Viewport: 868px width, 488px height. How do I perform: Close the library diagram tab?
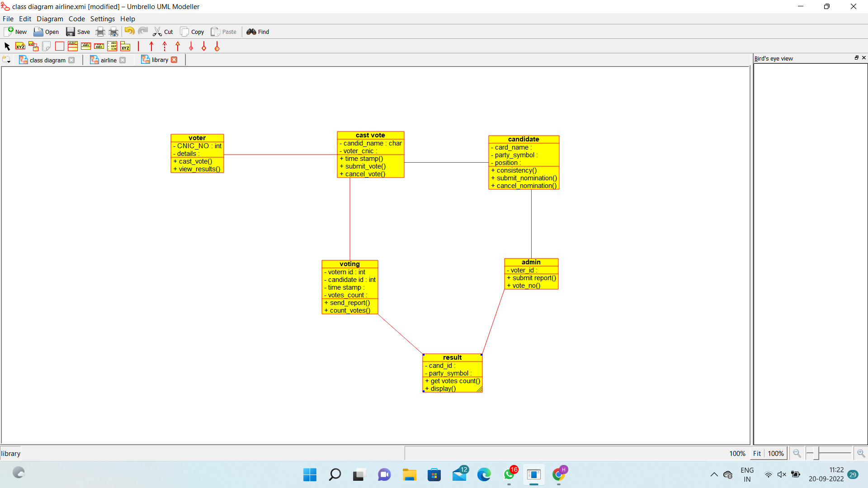click(x=174, y=60)
